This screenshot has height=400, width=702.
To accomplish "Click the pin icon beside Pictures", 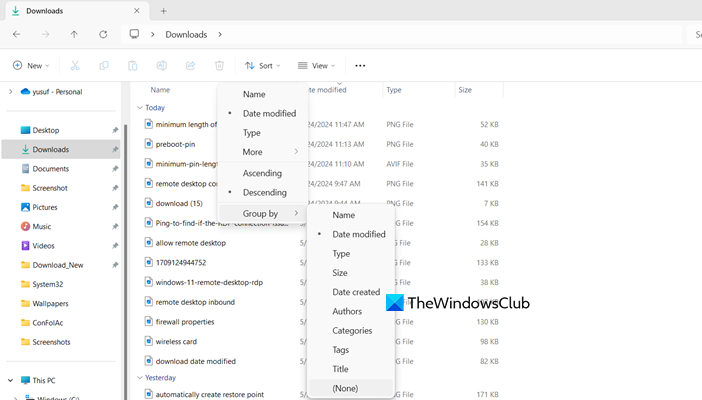I will [115, 207].
